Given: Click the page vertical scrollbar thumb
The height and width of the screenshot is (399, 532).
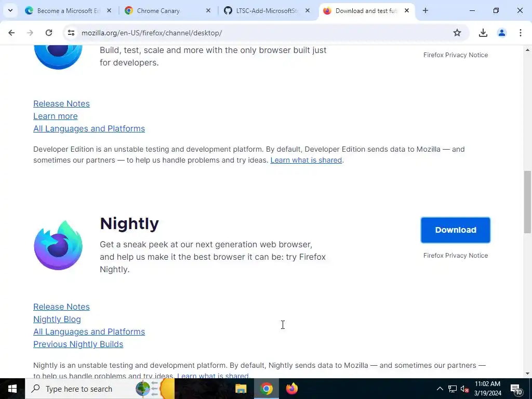Looking at the screenshot, I should [x=527, y=202].
